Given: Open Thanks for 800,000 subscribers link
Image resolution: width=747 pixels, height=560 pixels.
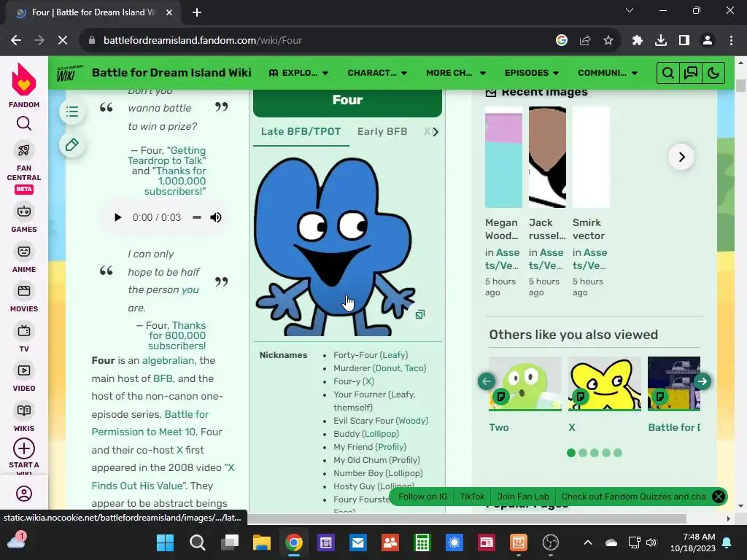Looking at the screenshot, I should 177,335.
